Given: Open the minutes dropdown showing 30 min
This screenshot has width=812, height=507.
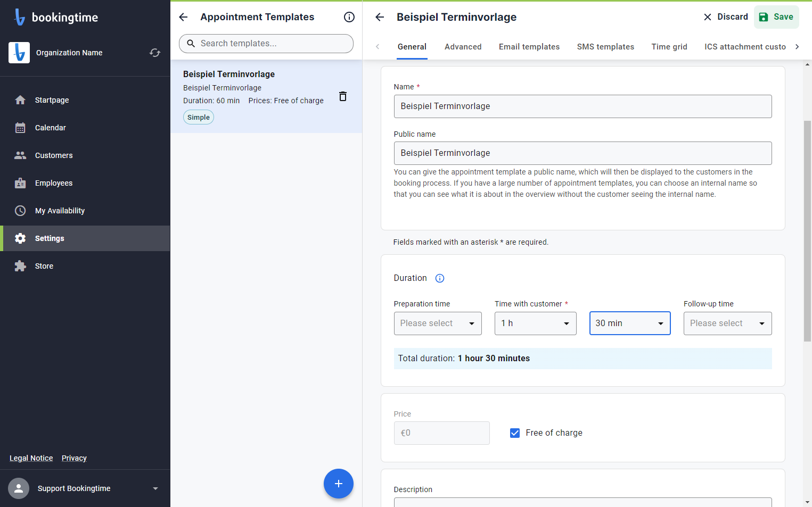Looking at the screenshot, I should click(x=630, y=323).
